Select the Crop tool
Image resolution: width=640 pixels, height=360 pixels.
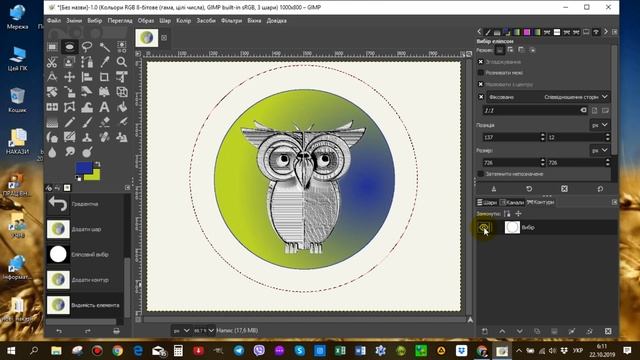point(104,77)
